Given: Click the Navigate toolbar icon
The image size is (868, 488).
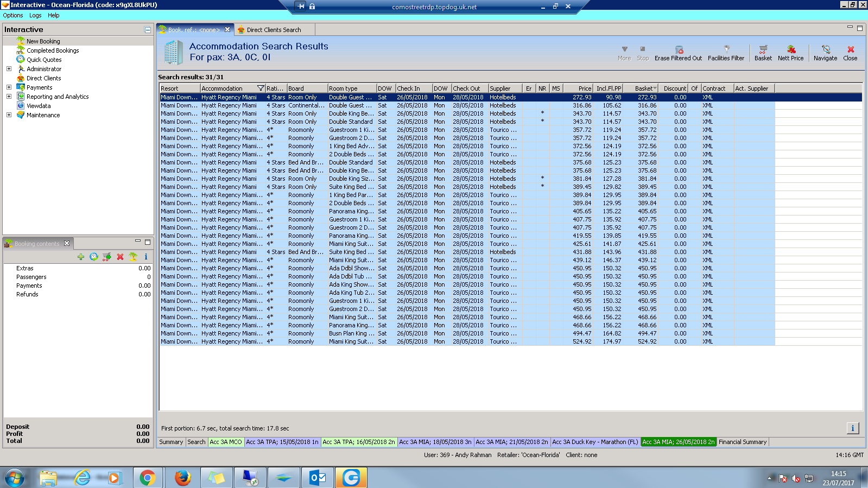Looking at the screenshot, I should [826, 49].
